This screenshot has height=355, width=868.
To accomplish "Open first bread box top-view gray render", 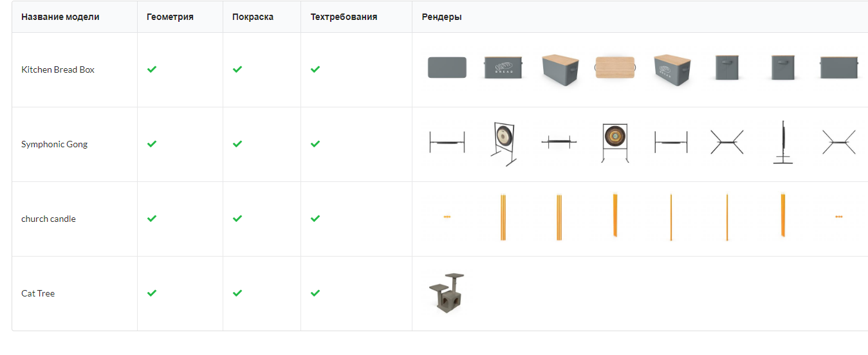I will (x=447, y=68).
